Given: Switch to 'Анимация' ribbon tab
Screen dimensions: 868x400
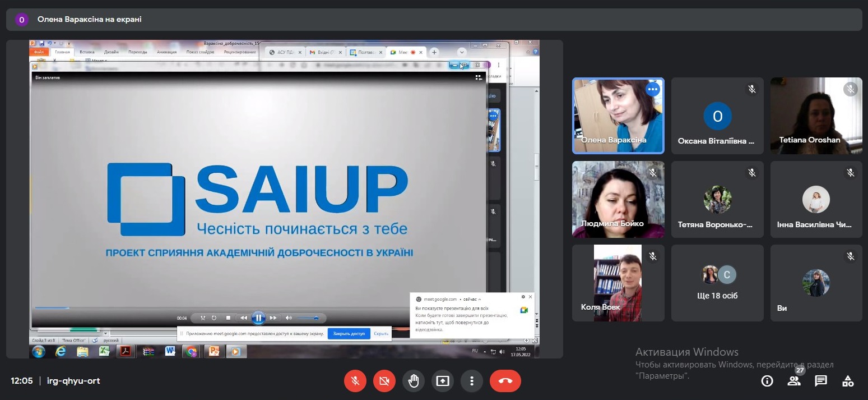Looking at the screenshot, I should click(167, 52).
